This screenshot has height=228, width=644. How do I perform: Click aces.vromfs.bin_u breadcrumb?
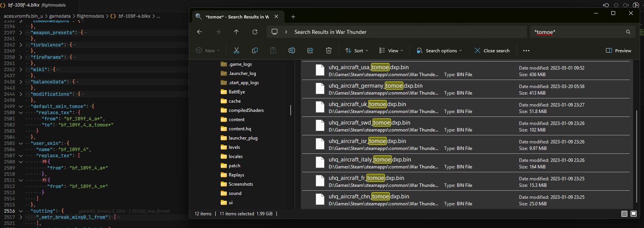click(x=23, y=16)
